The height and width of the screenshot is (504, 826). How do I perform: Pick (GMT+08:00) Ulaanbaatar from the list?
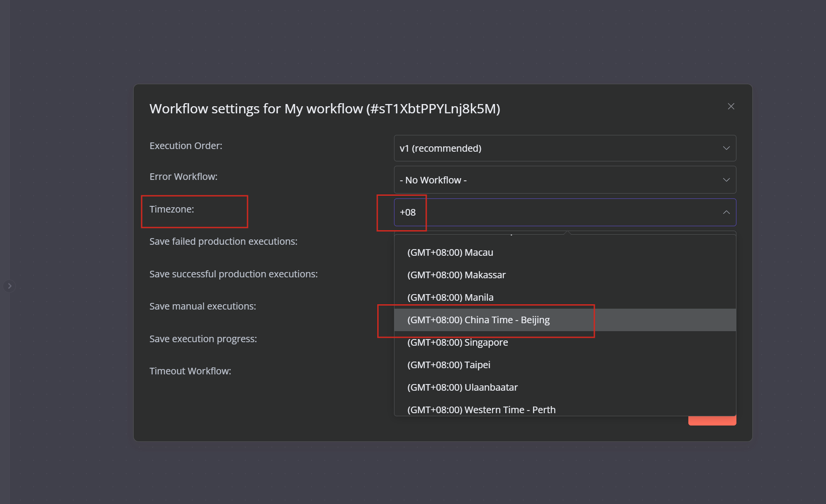(462, 388)
